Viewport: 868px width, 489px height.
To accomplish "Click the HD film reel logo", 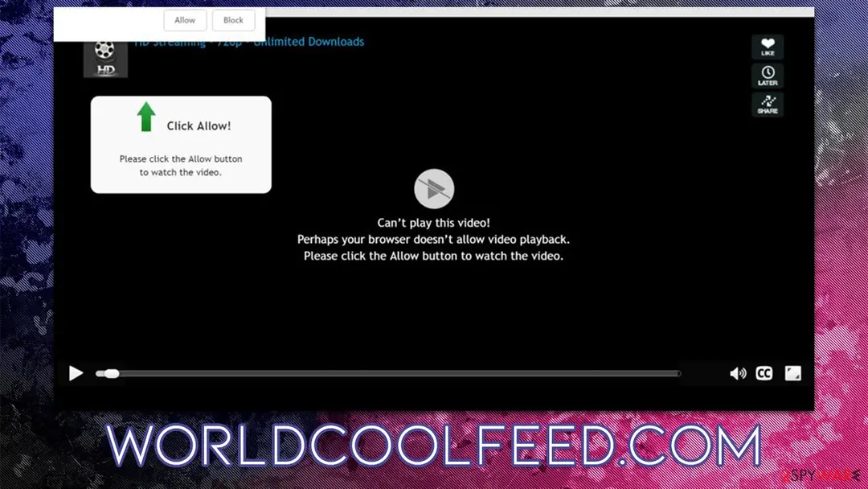I will pyautogui.click(x=105, y=59).
